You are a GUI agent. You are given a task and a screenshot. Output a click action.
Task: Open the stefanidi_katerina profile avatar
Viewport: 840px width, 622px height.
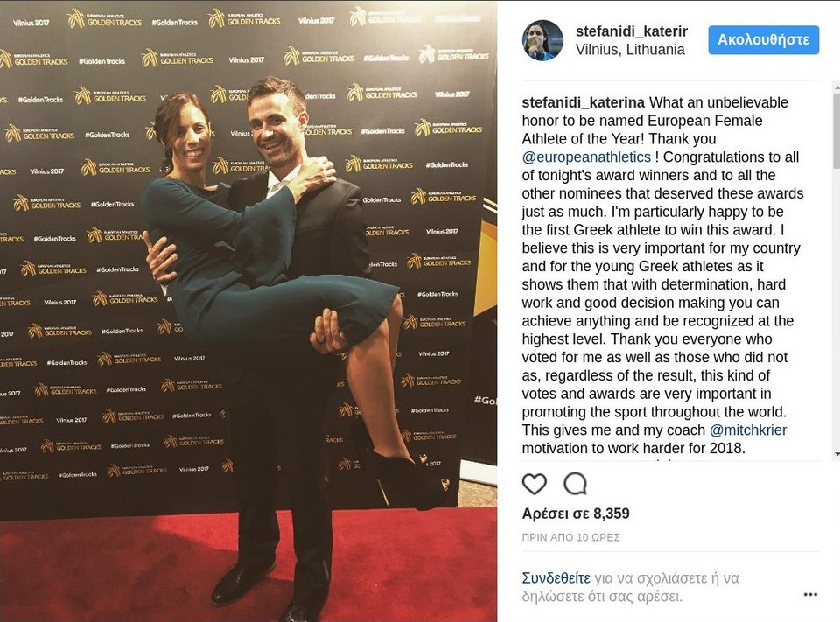tap(542, 41)
